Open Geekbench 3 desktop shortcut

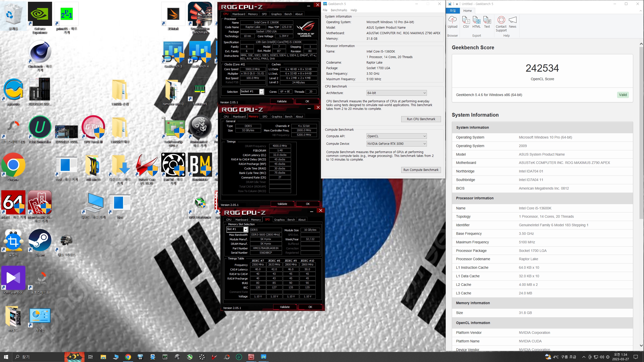[x=173, y=54]
